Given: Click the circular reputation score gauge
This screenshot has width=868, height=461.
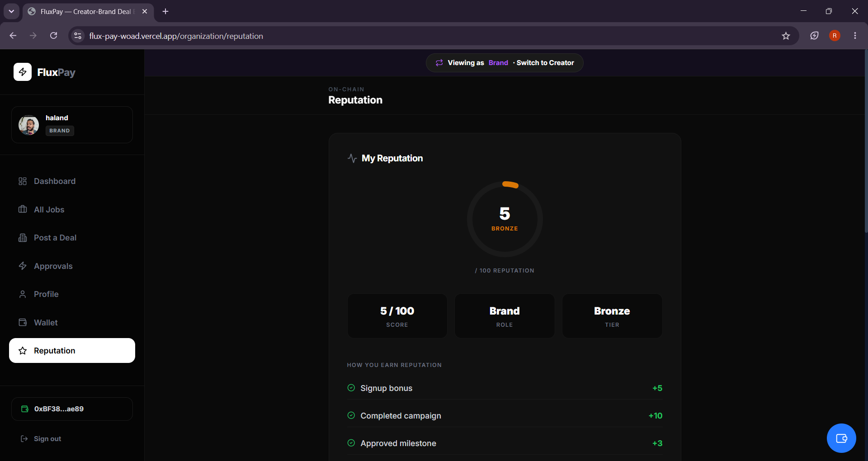Looking at the screenshot, I should pyautogui.click(x=505, y=219).
